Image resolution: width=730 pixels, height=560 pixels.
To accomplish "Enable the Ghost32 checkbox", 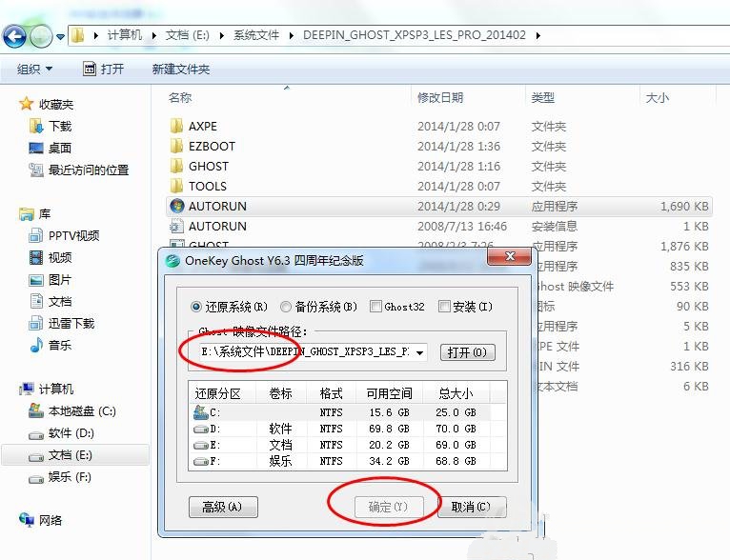I will point(376,307).
